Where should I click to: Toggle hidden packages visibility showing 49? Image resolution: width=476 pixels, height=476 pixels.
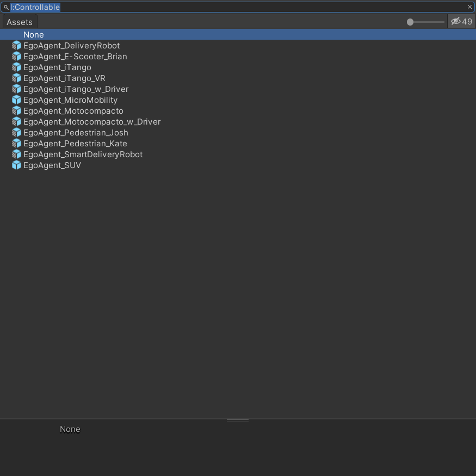click(461, 22)
